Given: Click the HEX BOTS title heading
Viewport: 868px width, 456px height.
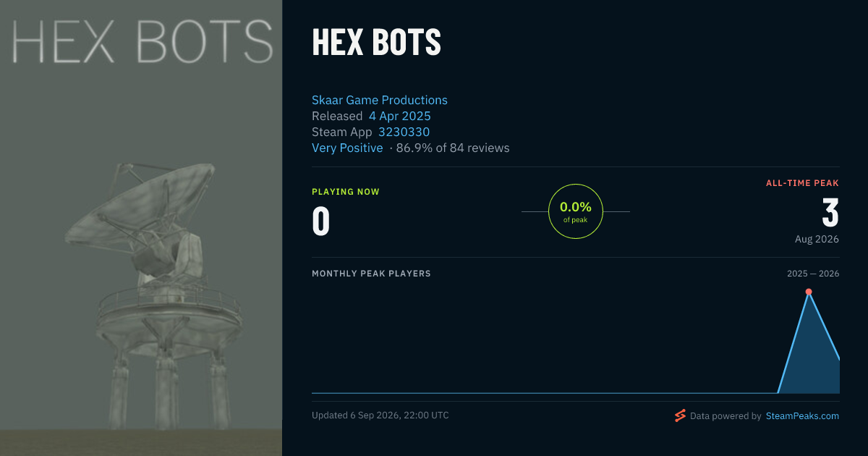Looking at the screenshot, I should coord(376,42).
